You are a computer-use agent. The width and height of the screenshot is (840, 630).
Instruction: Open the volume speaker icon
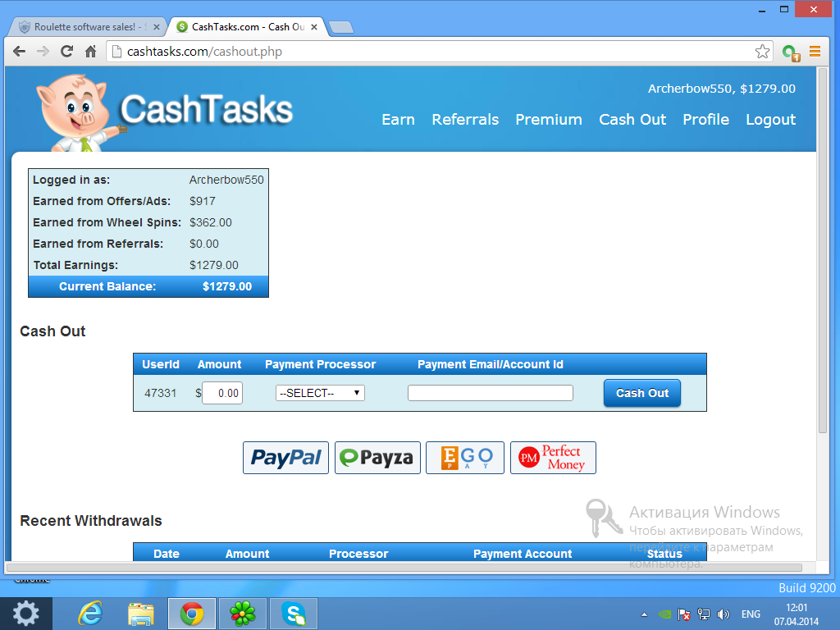click(x=724, y=614)
